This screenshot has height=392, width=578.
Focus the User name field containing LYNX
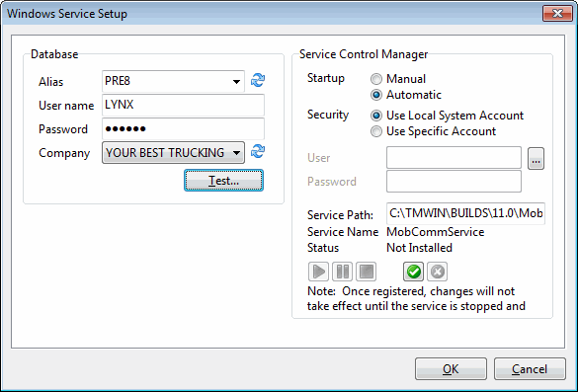(x=183, y=105)
